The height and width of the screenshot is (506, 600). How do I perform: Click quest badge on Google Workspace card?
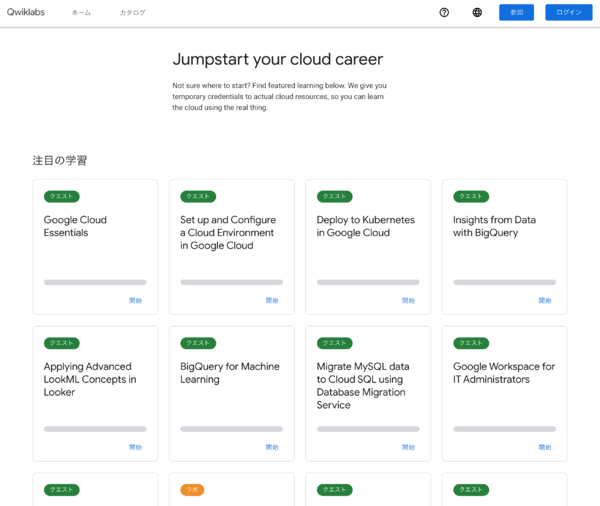click(471, 343)
